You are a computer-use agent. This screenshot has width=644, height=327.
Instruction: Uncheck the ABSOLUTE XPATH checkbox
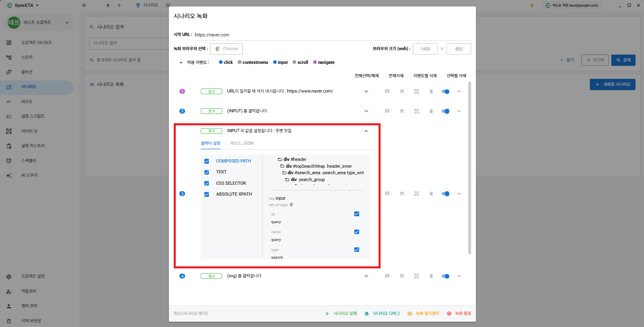tap(207, 194)
